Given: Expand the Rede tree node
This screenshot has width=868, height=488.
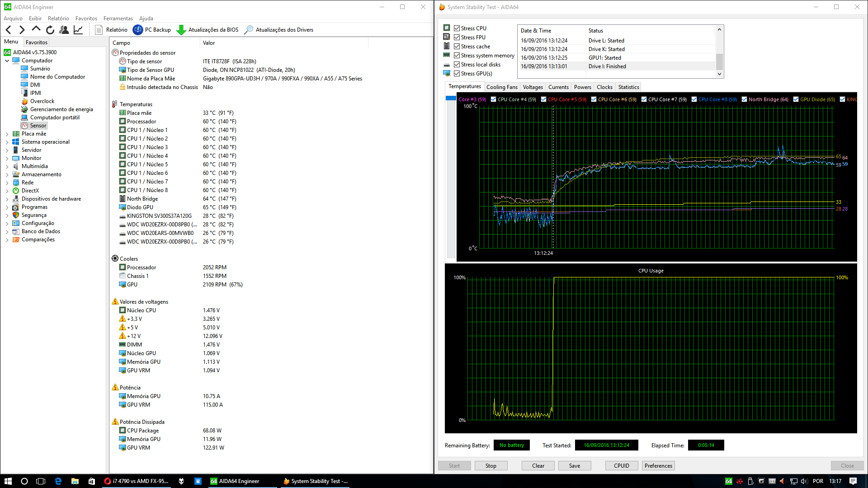Looking at the screenshot, I should (7, 183).
